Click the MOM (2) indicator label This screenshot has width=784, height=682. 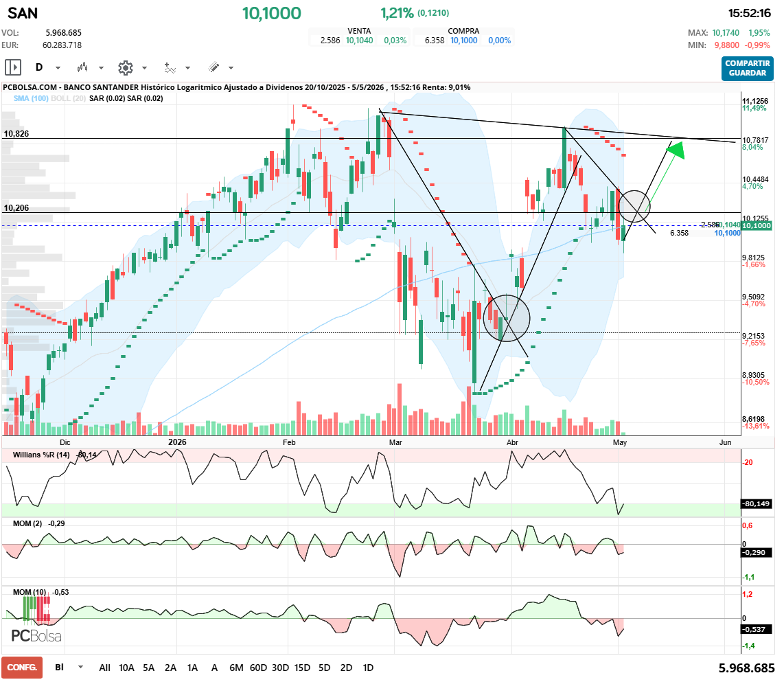(x=27, y=523)
